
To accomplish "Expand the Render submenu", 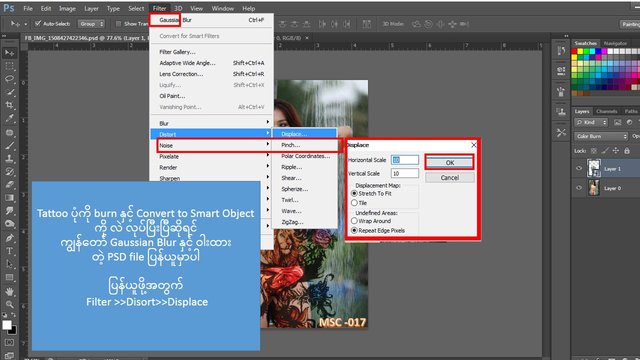I will (x=211, y=167).
